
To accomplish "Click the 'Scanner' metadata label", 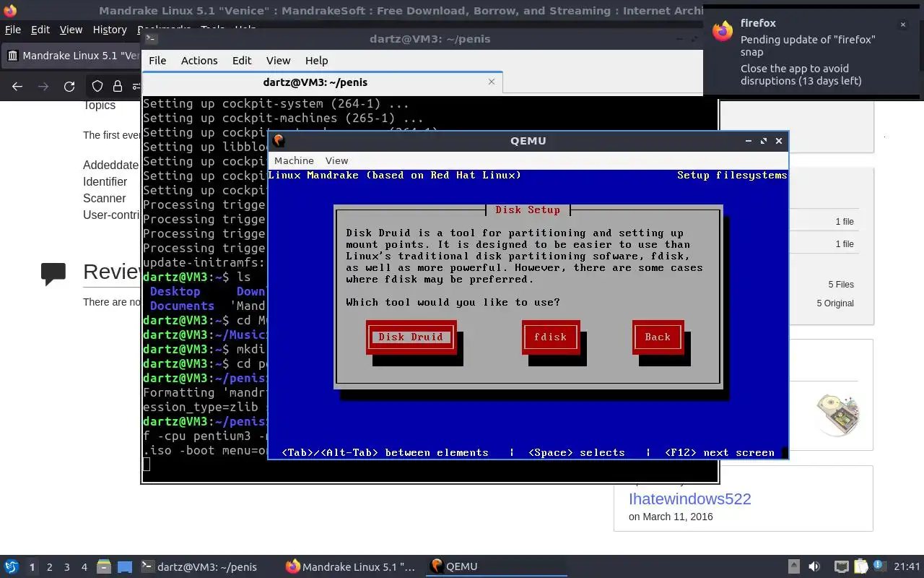I will tap(104, 199).
